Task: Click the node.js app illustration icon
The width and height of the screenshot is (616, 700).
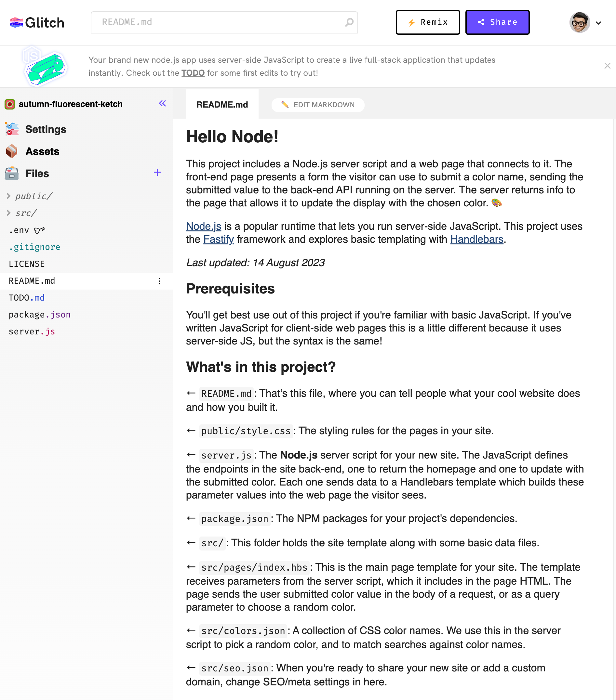Action: click(45, 66)
